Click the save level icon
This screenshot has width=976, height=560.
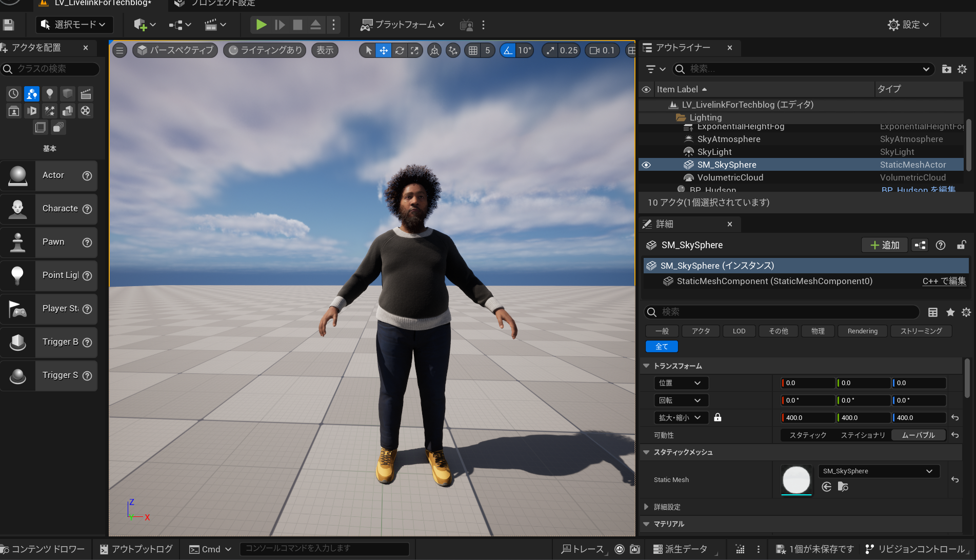pyautogui.click(x=8, y=25)
